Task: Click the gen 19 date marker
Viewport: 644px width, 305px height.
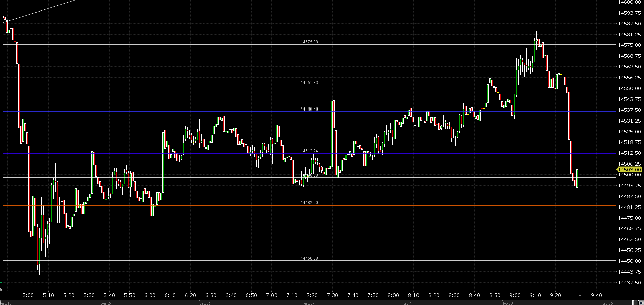Action: coord(106,303)
